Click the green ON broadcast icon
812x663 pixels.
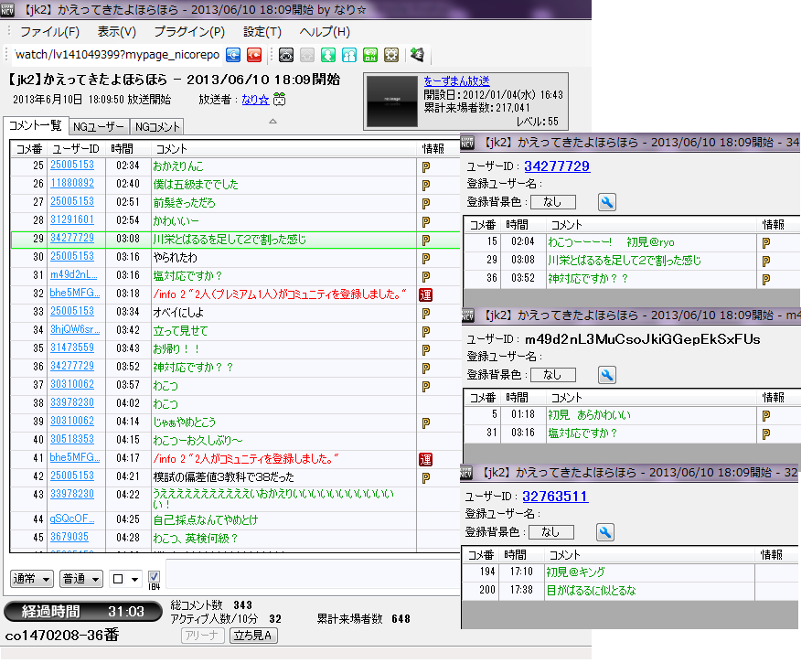click(370, 55)
